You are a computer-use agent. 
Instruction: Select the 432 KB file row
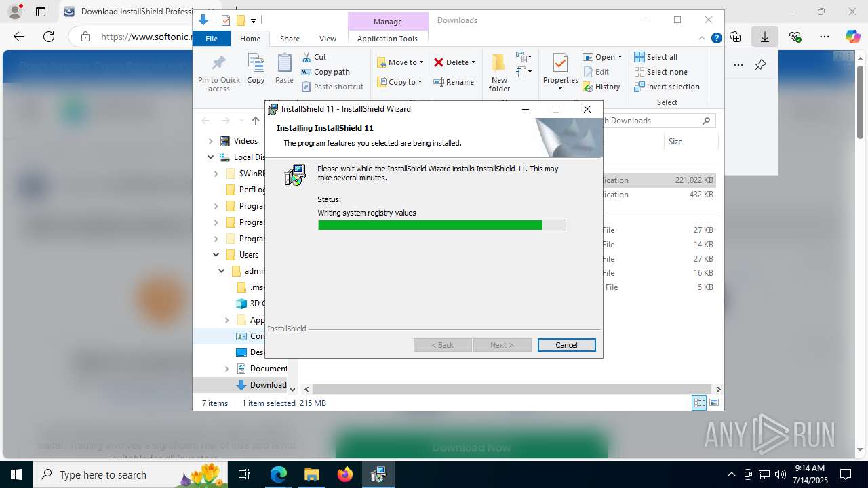pos(658,195)
